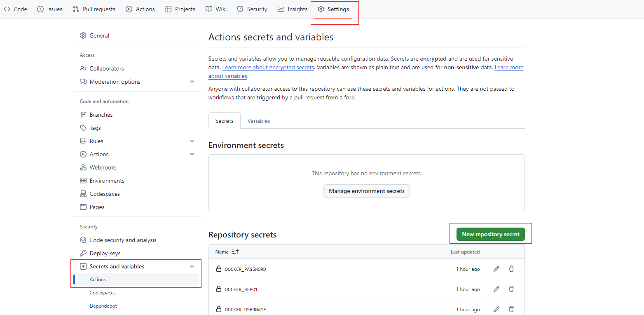Select Codespaces under Secrets and variables

pyautogui.click(x=137, y=293)
